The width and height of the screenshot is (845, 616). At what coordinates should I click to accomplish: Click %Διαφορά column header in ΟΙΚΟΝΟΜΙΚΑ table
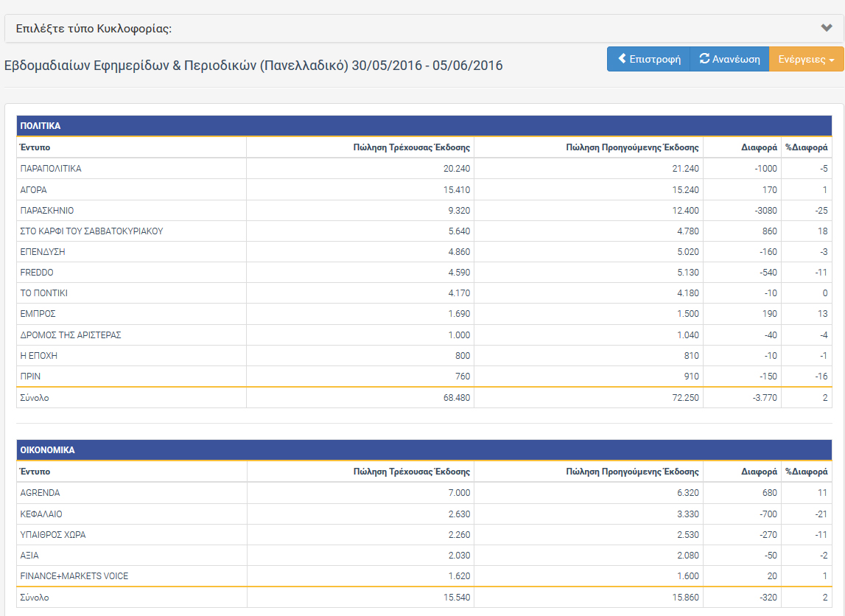pos(806,472)
